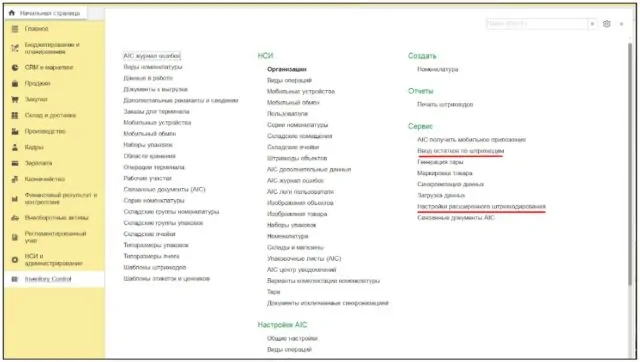Open Шаблоны этикеток и ценников
Image resolution: width=640 pixels, height=362 pixels.
click(167, 278)
